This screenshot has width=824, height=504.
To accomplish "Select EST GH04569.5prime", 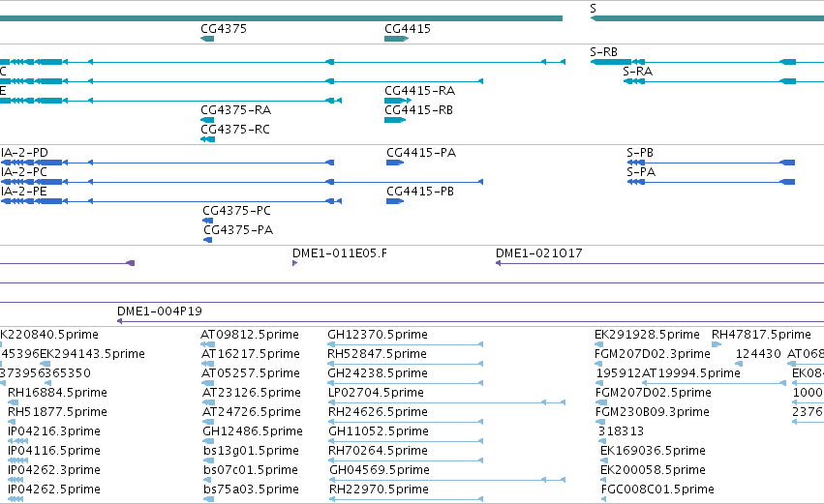I will pyautogui.click(x=380, y=470).
